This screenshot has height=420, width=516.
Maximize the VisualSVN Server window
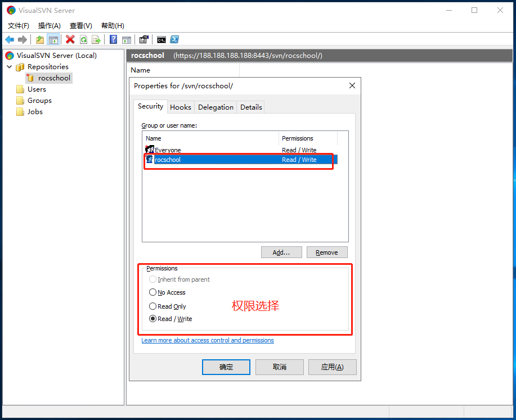474,10
